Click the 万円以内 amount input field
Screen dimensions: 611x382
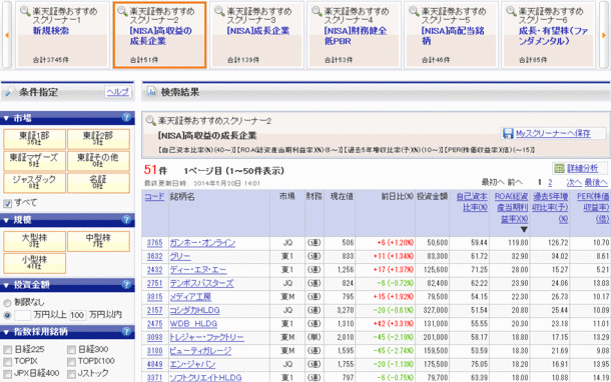coord(78,315)
